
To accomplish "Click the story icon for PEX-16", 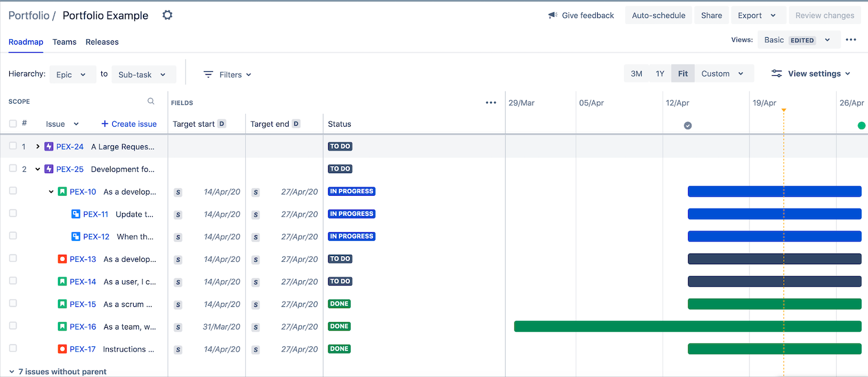I will click(x=62, y=327).
